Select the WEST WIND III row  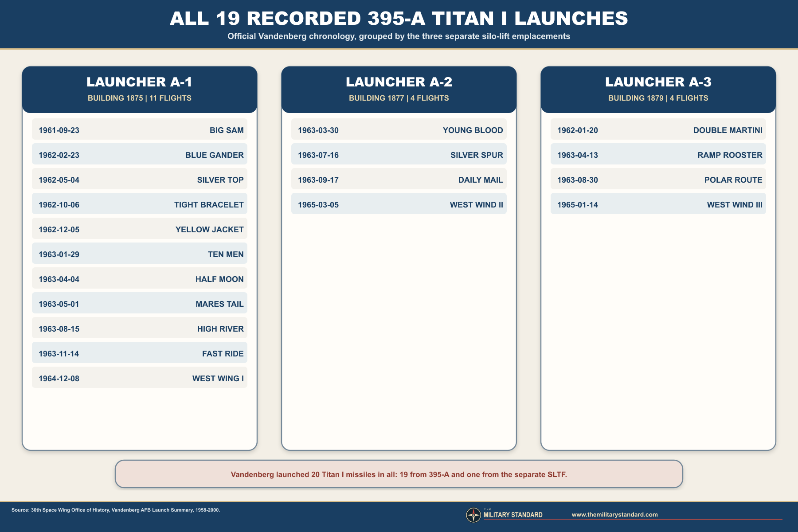point(658,203)
